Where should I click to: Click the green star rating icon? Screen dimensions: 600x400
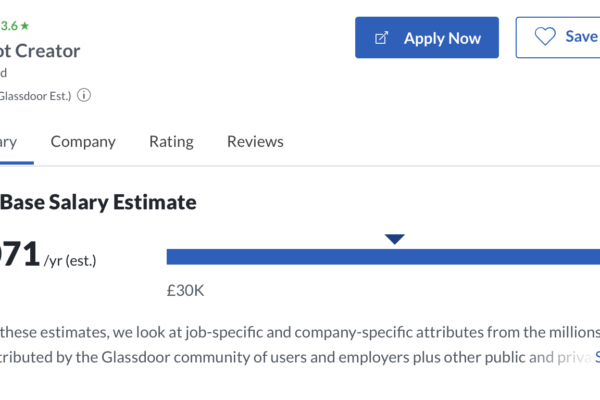coord(25,26)
